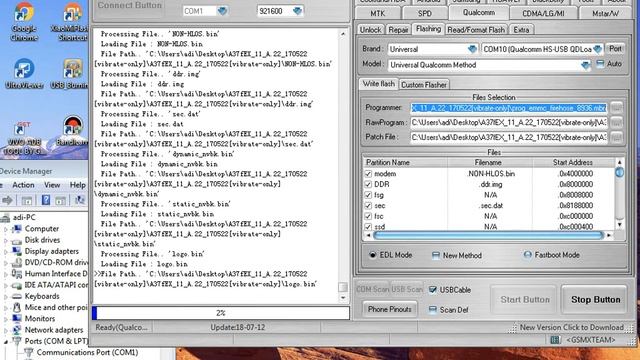Switch to the Custom Flasher tab

pos(424,84)
